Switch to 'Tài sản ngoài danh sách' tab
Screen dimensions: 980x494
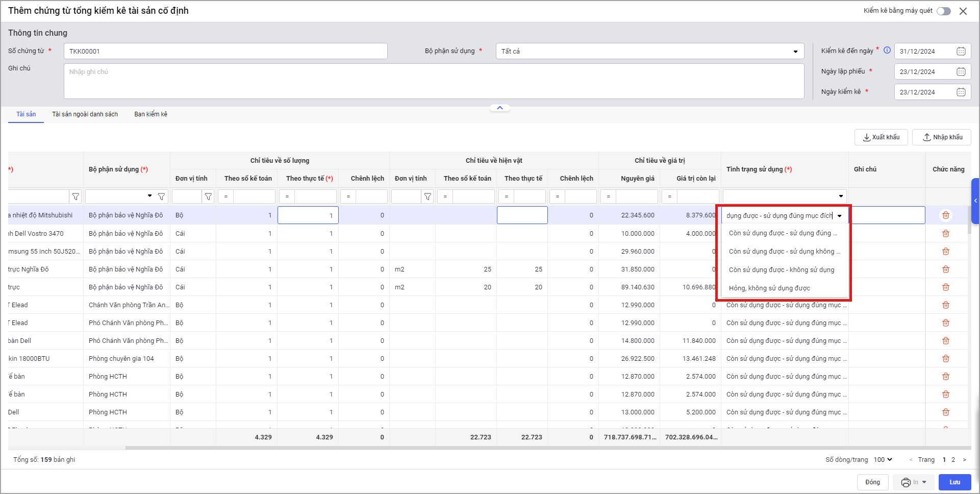tap(85, 114)
